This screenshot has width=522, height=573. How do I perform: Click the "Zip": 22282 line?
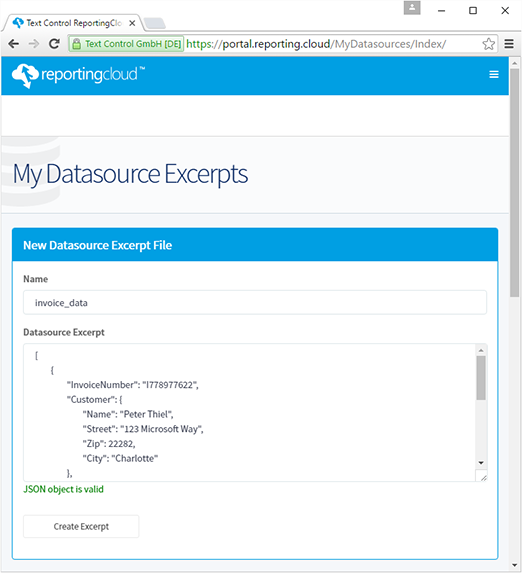pyautogui.click(x=109, y=444)
